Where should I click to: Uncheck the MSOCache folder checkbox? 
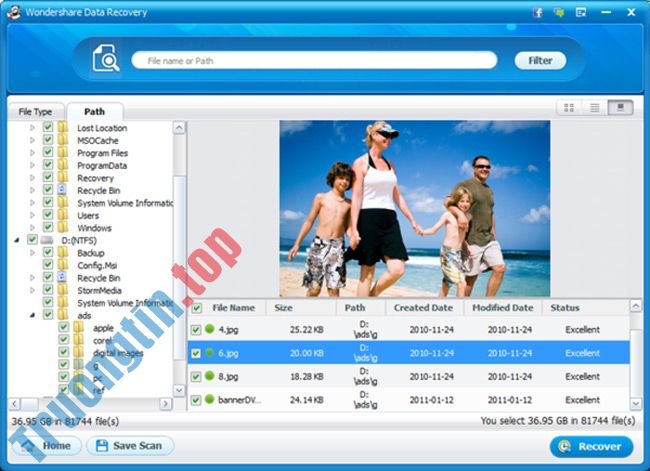(48, 140)
